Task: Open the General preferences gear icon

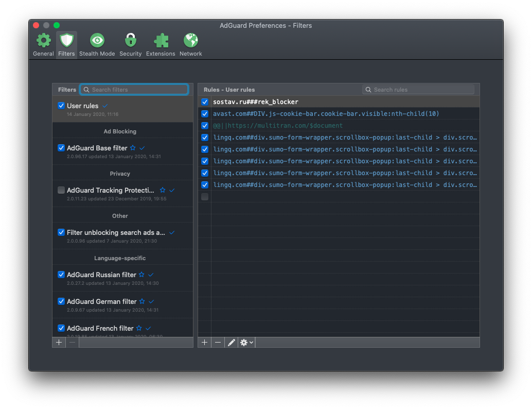Action: [43, 41]
